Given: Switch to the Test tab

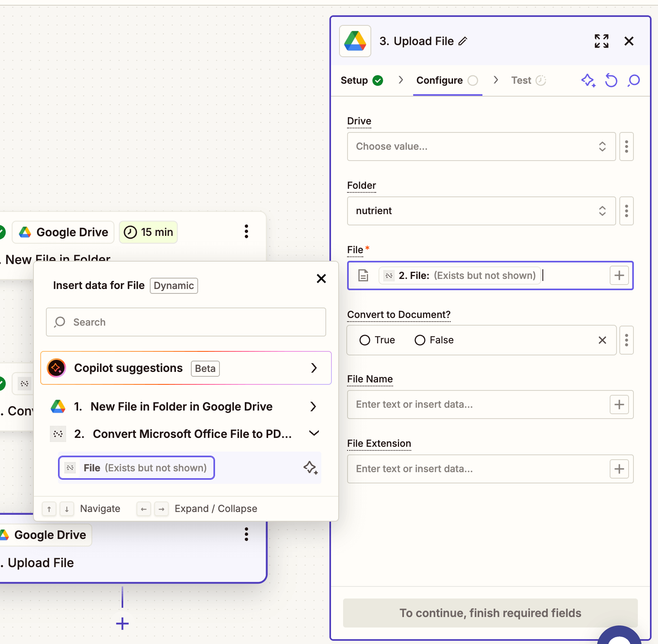Looking at the screenshot, I should (521, 80).
